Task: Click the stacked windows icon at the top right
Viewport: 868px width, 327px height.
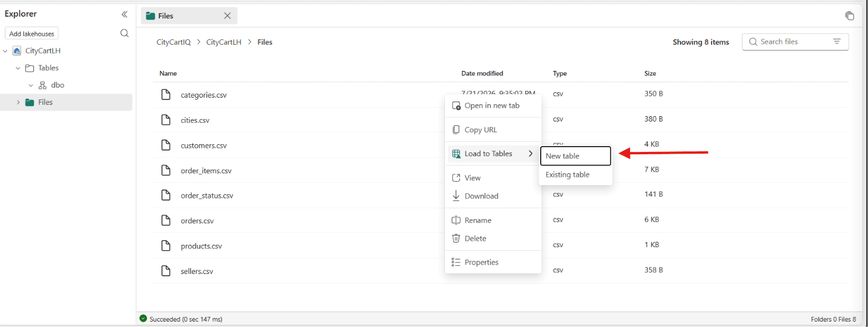Action: pos(850,16)
